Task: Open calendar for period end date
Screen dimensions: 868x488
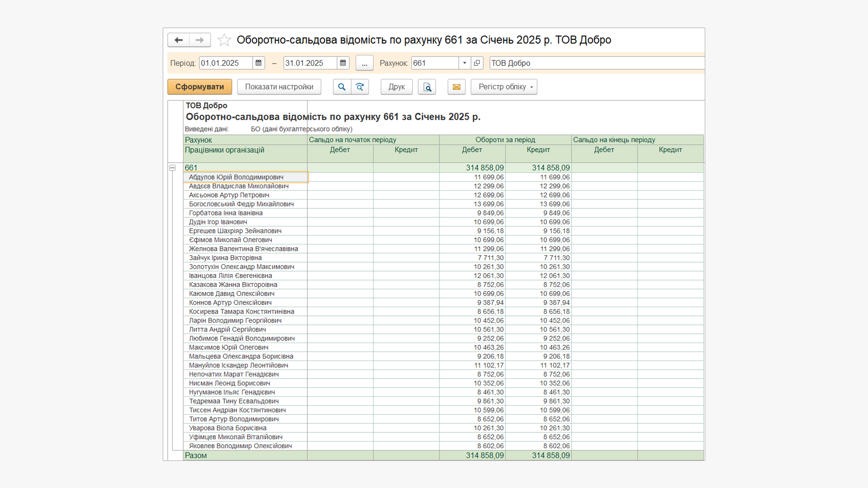Action: coord(343,63)
